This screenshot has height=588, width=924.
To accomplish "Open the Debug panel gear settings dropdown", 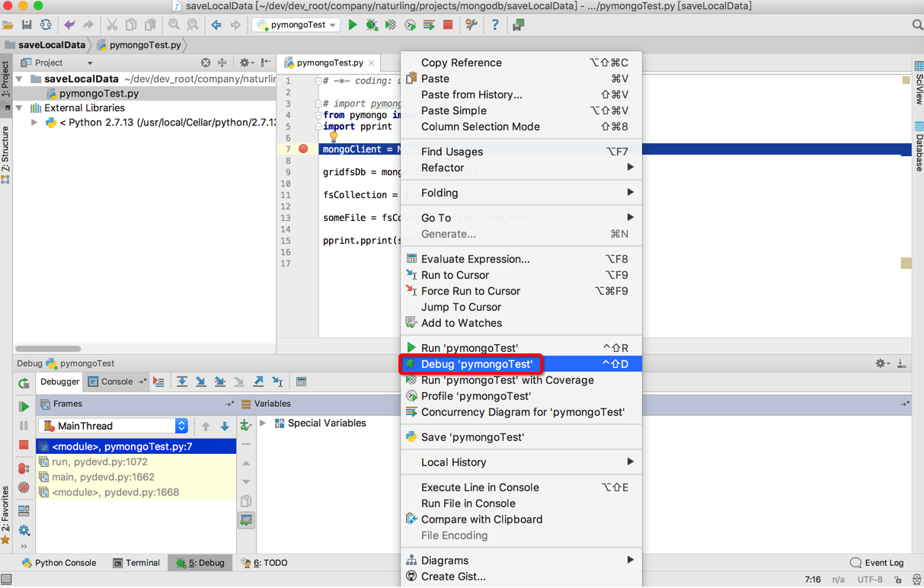I will click(882, 364).
